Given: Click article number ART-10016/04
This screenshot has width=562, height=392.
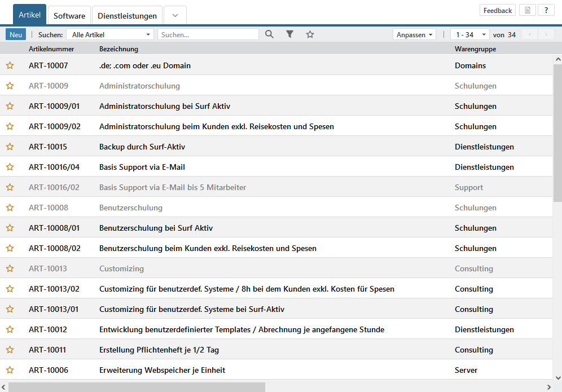Looking at the screenshot, I should coord(54,167).
